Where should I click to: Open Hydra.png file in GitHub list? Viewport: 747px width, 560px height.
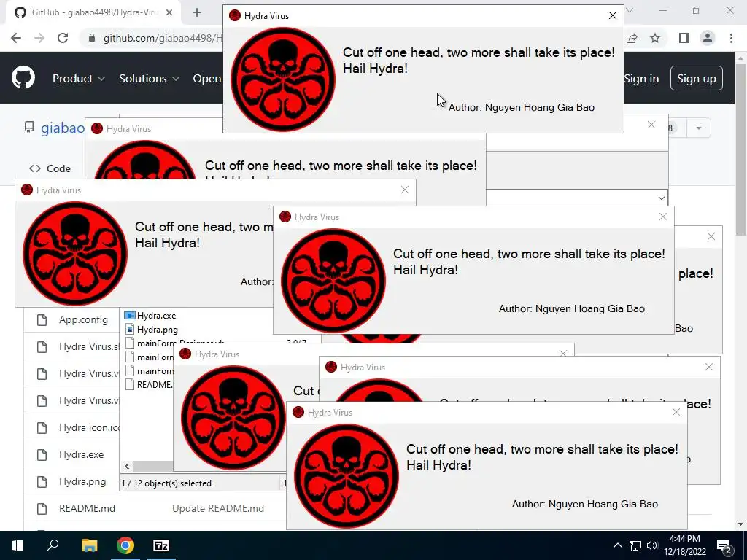click(x=82, y=481)
